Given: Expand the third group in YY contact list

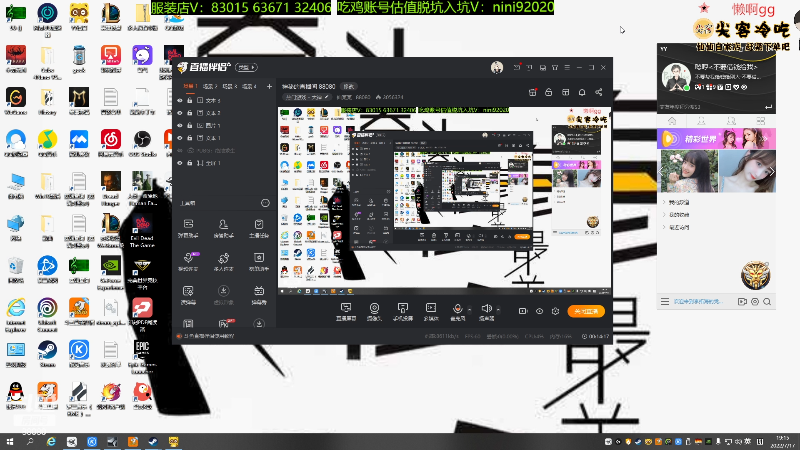Looking at the screenshot, I should coord(664,228).
